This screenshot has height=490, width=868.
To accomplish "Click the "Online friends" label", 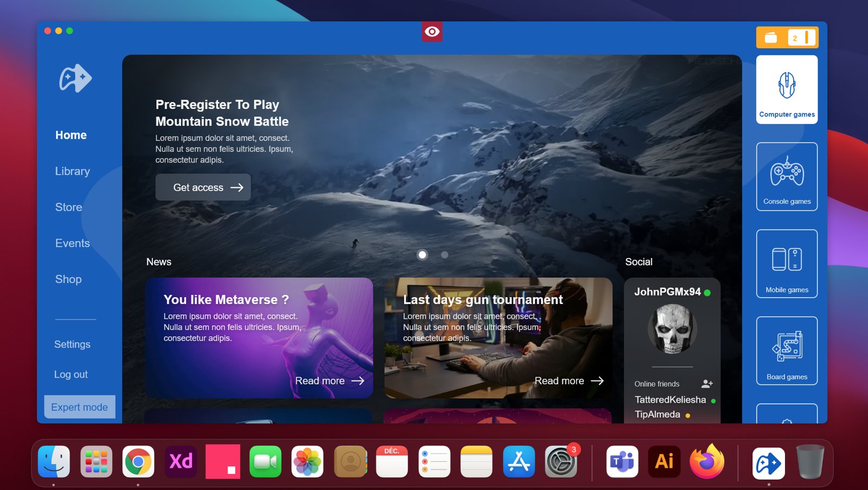I will coord(657,384).
